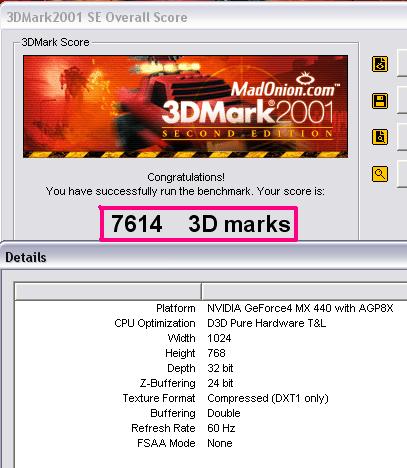Select the Texture Format Compressed row
The image size is (407, 468).
click(x=211, y=398)
